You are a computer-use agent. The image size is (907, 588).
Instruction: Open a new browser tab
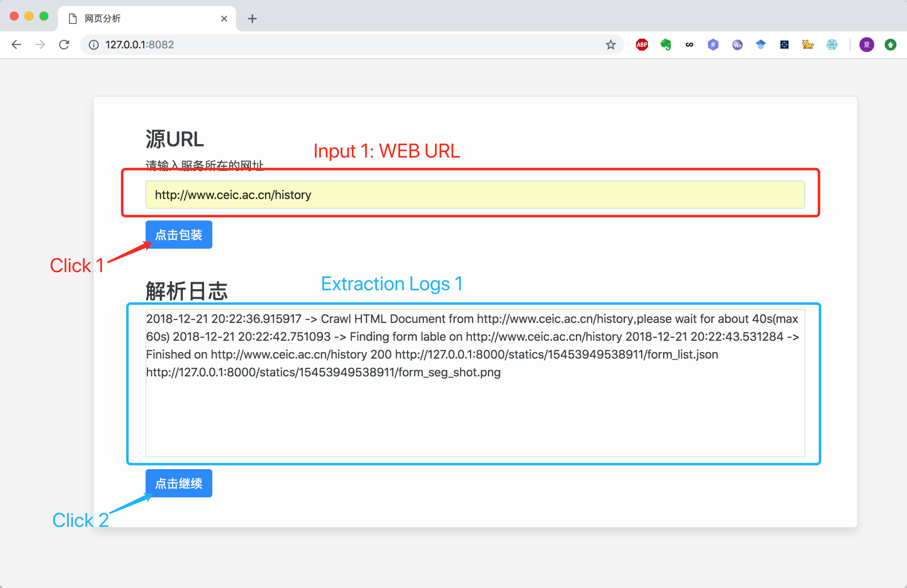(252, 19)
